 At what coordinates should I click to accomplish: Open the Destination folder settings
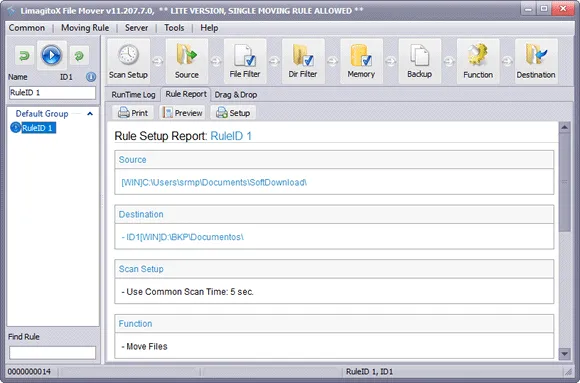click(x=536, y=61)
